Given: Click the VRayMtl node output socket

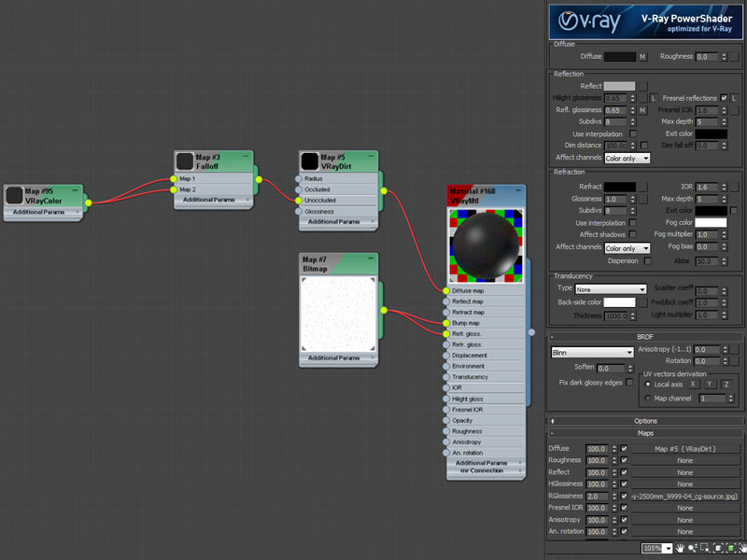Looking at the screenshot, I should click(x=531, y=332).
